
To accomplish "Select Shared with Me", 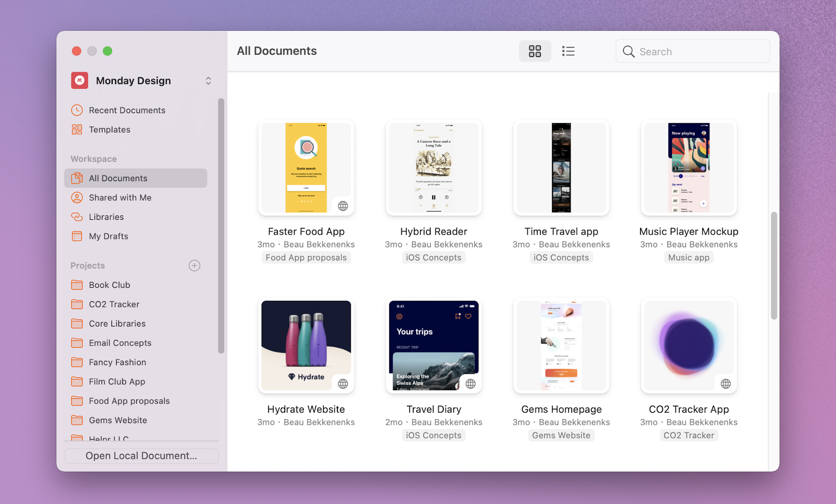I will click(x=120, y=198).
